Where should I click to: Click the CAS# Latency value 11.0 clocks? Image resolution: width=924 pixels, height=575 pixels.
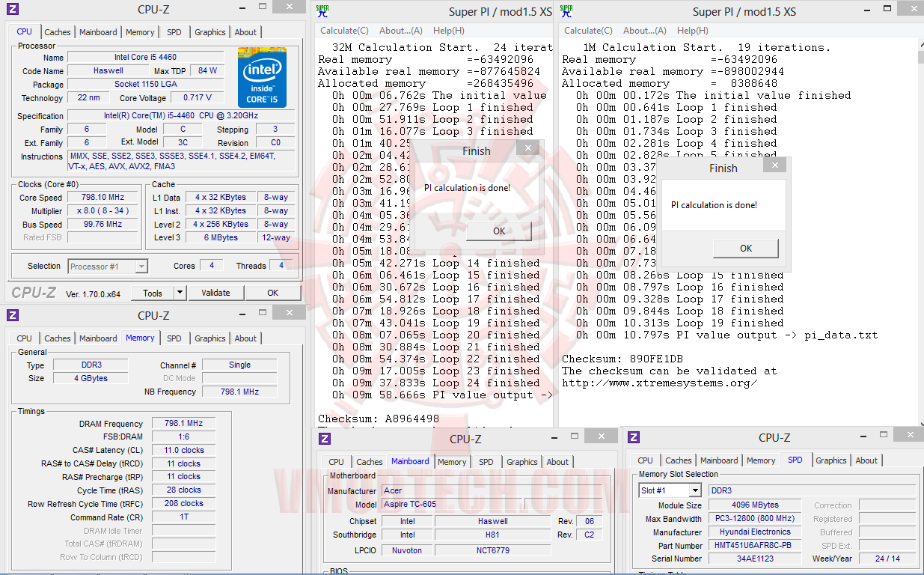click(183, 450)
